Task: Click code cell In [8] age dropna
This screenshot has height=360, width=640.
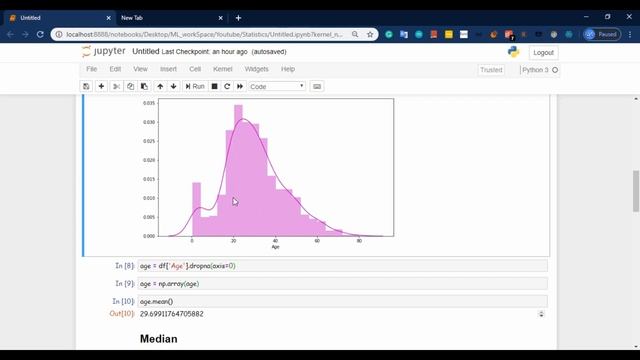Action: [342, 266]
